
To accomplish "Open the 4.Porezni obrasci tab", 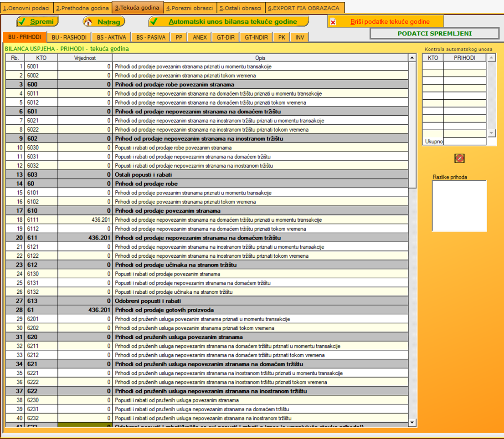I will [190, 8].
